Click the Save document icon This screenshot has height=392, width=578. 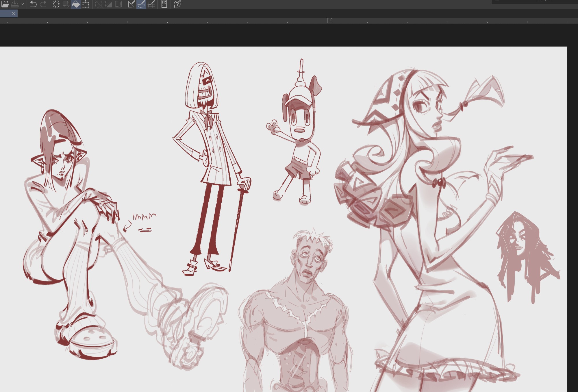(14, 4)
